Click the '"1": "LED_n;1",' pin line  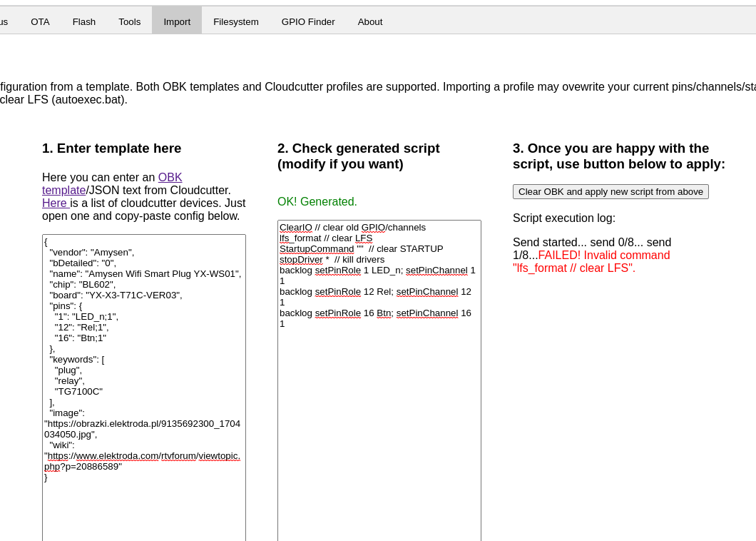pos(86,317)
